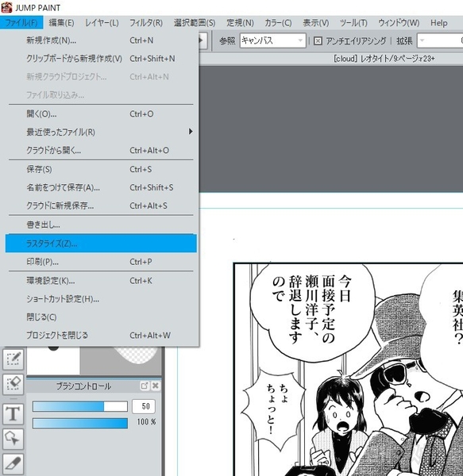Screen dimensions: 463x476
Task: Click the JUMP PAINT app icon
Action: (6, 7)
